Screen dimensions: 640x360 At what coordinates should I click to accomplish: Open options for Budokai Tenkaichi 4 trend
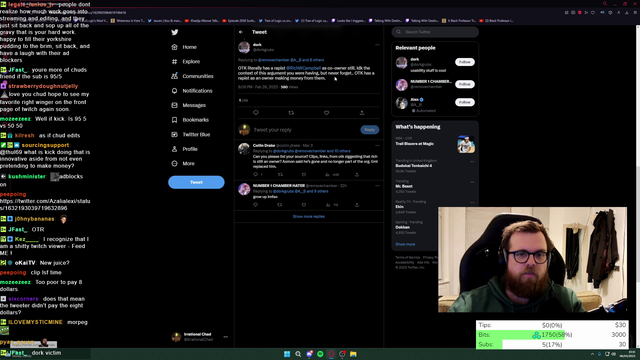click(x=472, y=161)
